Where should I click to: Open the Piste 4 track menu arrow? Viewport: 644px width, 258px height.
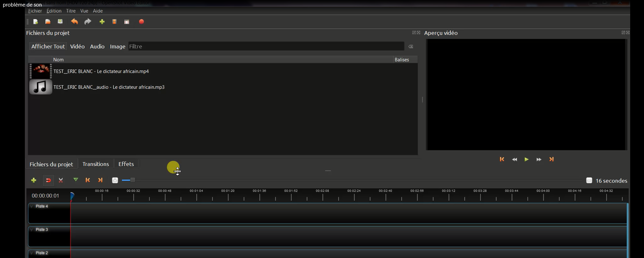pos(32,206)
